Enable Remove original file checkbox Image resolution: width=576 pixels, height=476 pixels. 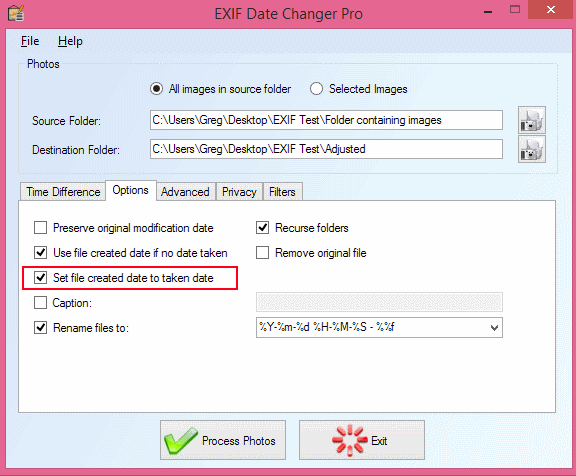point(262,253)
